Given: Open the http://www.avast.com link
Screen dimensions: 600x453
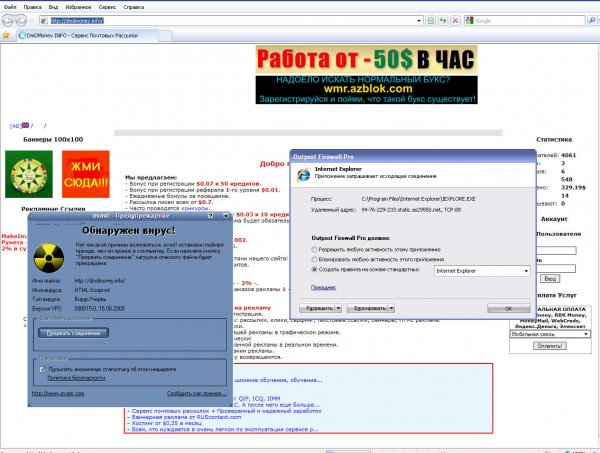Looking at the screenshot, I should (x=58, y=393).
